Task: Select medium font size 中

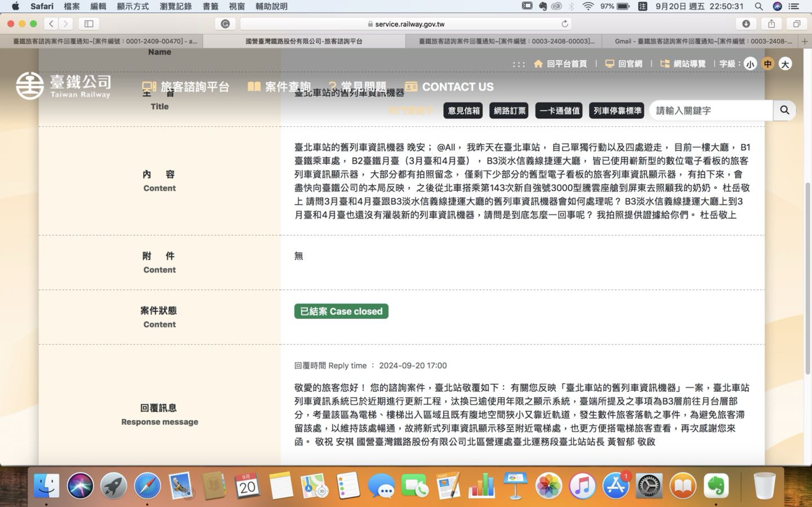Action: point(767,64)
